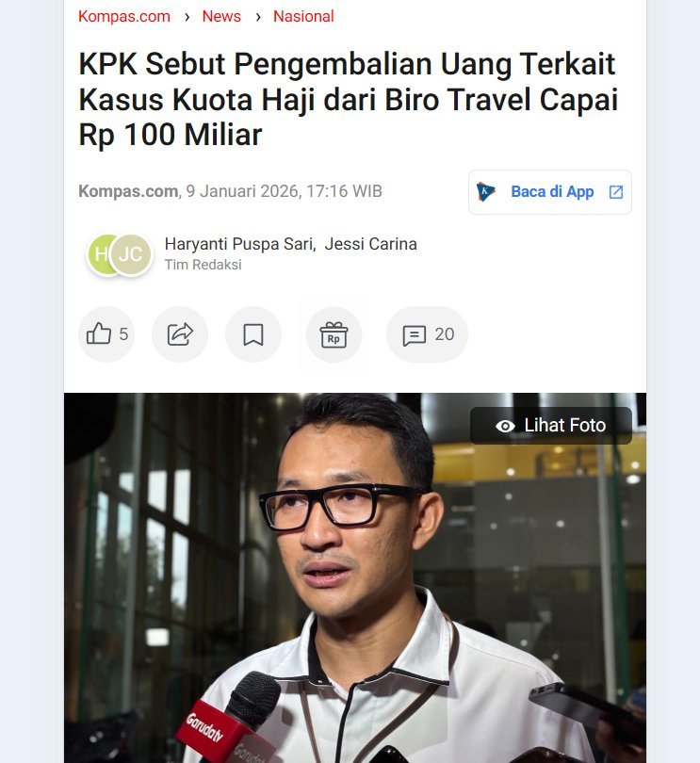Image resolution: width=700 pixels, height=763 pixels.
Task: Click the article headline text
Action: click(348, 99)
